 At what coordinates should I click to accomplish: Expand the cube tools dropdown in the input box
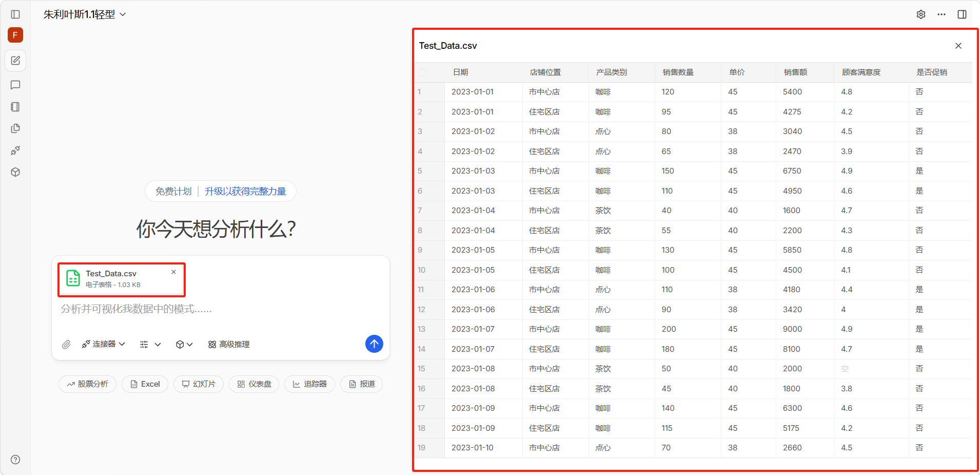pyautogui.click(x=184, y=345)
